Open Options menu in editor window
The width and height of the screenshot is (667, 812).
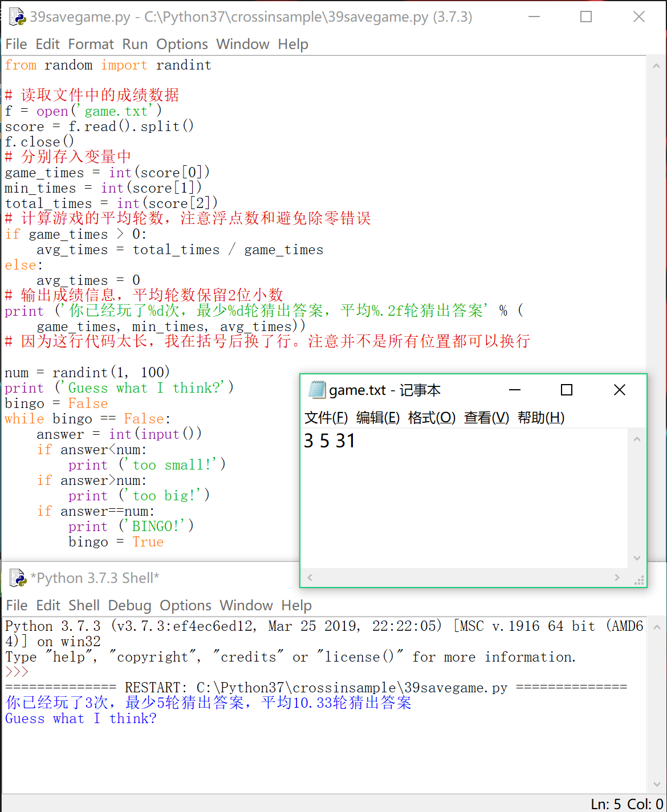tap(182, 44)
